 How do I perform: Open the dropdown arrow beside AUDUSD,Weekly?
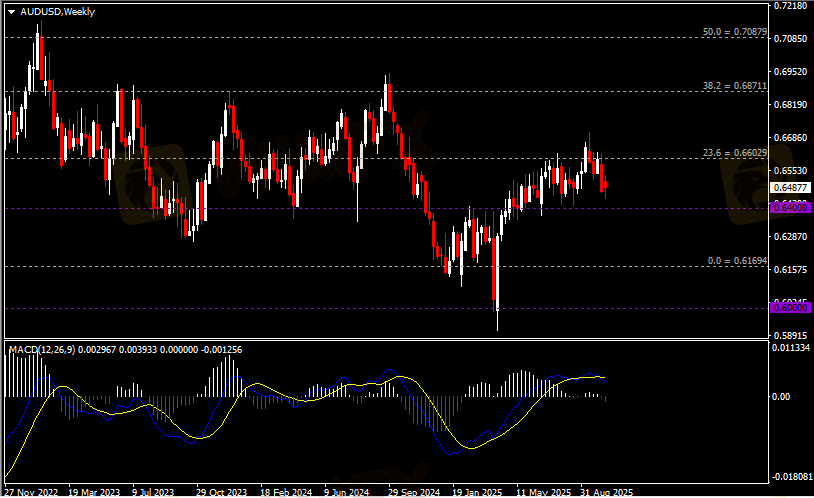(x=11, y=11)
